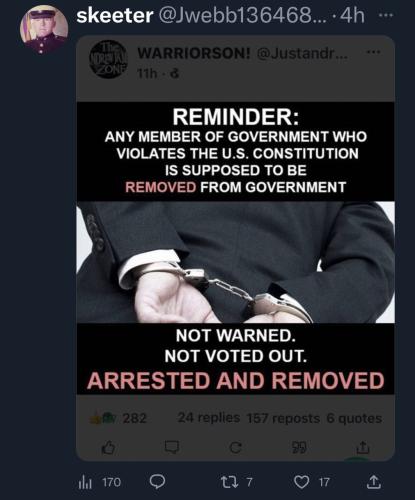Open skeeter's profile avatar
The width and height of the screenshot is (415, 500).
[44, 29]
